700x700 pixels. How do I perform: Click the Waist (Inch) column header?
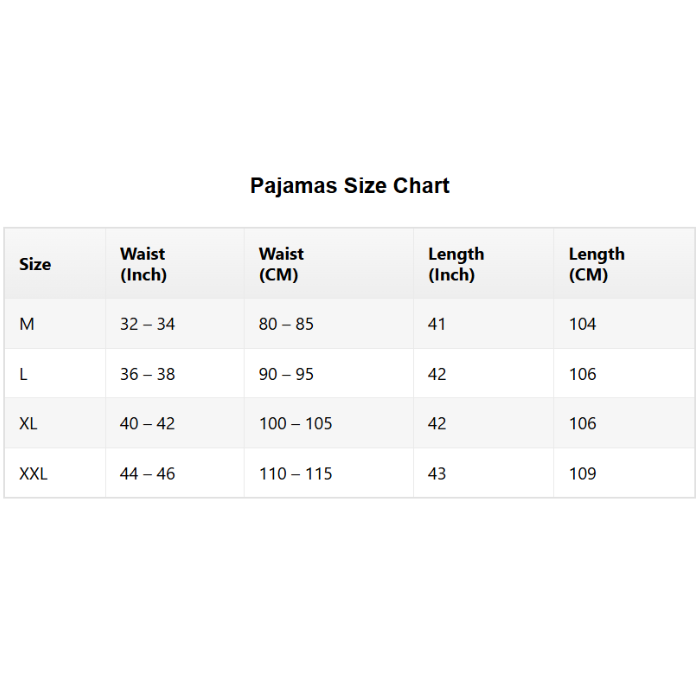pos(143,264)
